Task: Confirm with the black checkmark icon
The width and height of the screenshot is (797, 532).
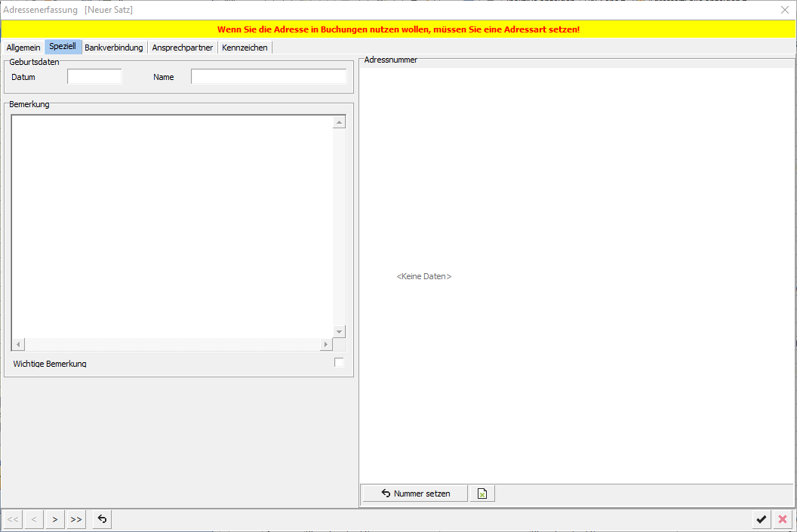Action: pyautogui.click(x=762, y=519)
